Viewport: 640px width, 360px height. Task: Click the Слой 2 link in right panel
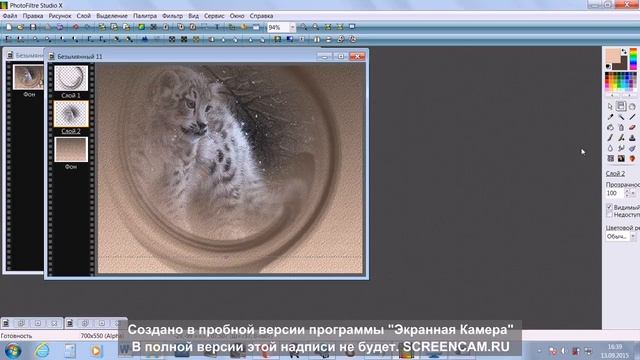click(615, 173)
